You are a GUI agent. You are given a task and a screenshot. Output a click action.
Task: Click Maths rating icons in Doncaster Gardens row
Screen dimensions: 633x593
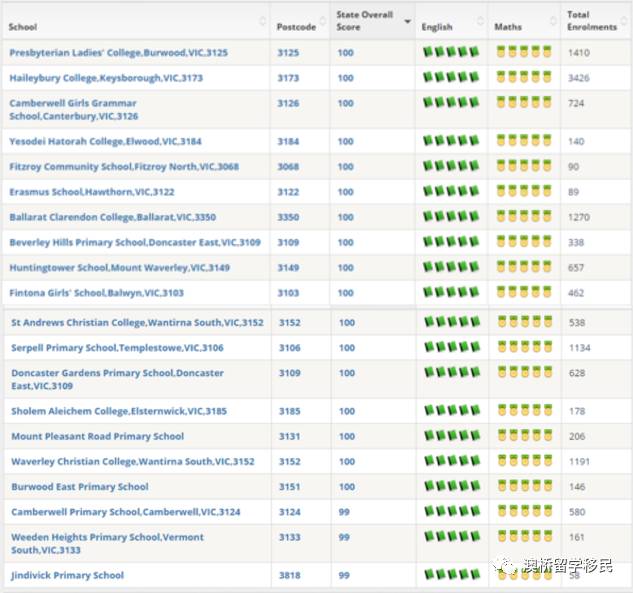(x=525, y=372)
